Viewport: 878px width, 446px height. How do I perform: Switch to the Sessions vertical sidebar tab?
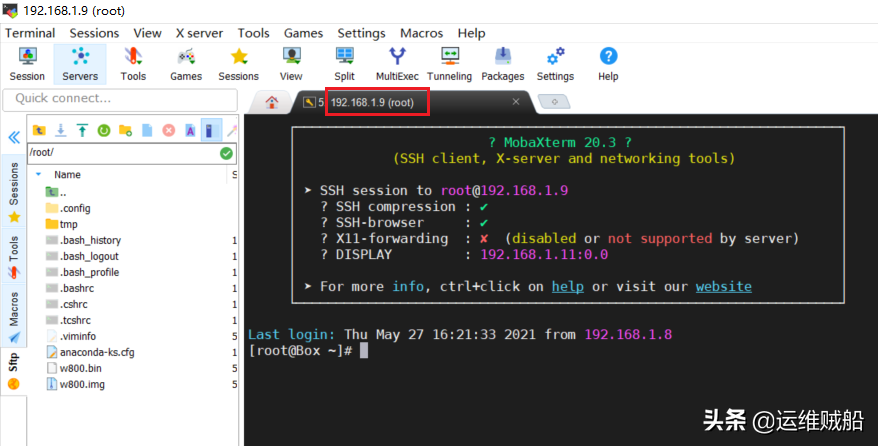pyautogui.click(x=14, y=191)
